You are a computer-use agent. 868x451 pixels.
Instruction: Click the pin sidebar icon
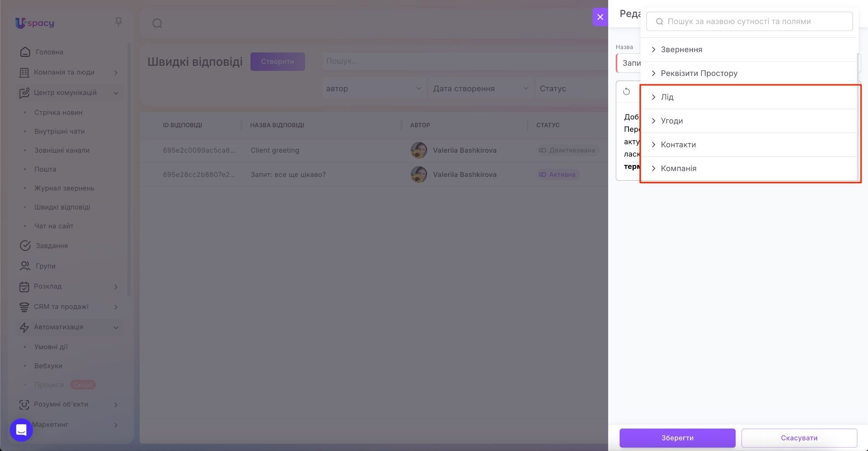tap(118, 22)
